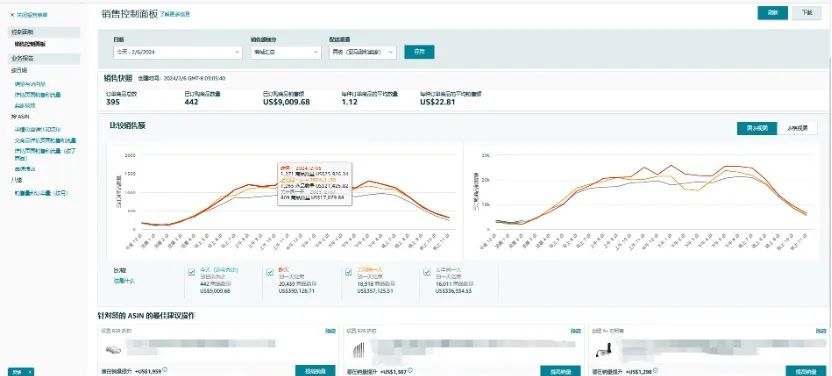Open the vertical bars product thumbnail
This screenshot has height=376, width=832.
pos(359,350)
